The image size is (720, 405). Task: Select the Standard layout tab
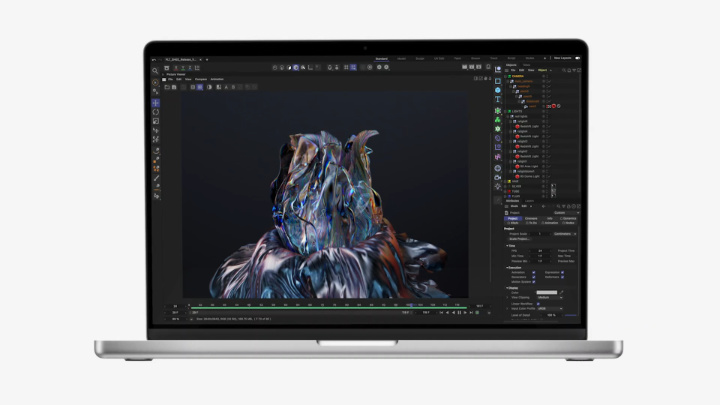381,59
